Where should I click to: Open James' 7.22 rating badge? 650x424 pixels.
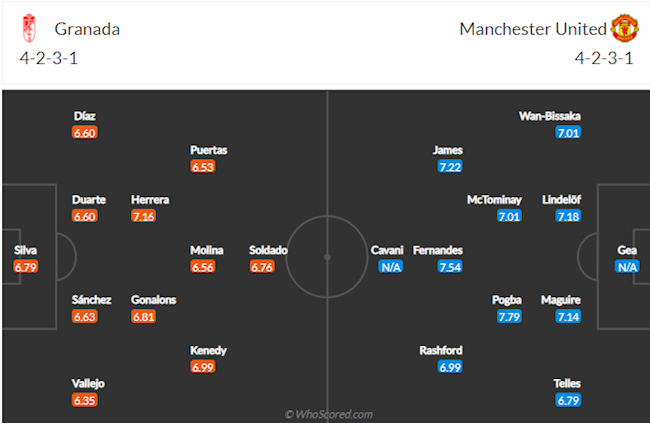[450, 167]
